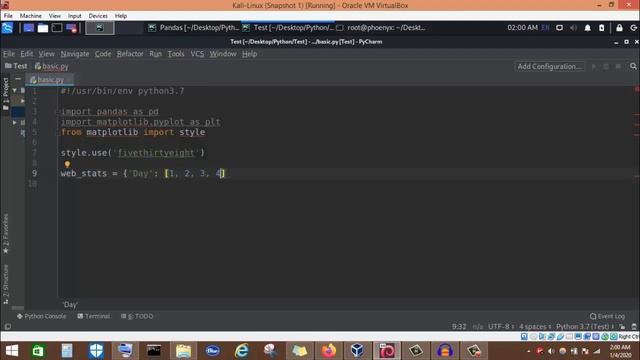Open the Navigate menu

(x=75, y=54)
